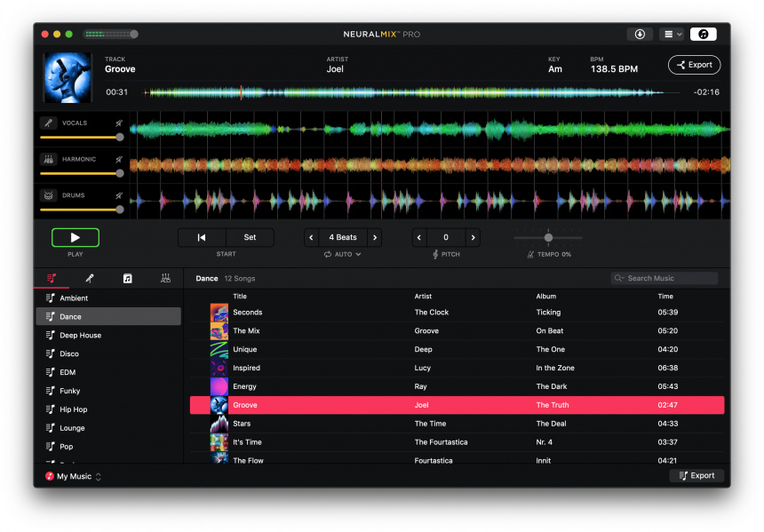The width and height of the screenshot is (764, 532).
Task: Select the song Unique
Action: 457,349
